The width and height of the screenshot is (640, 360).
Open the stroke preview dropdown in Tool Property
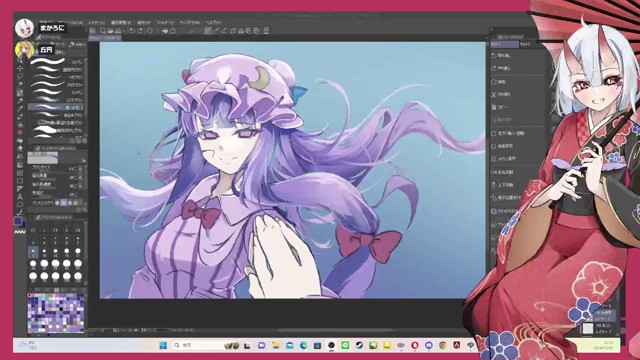point(84,160)
